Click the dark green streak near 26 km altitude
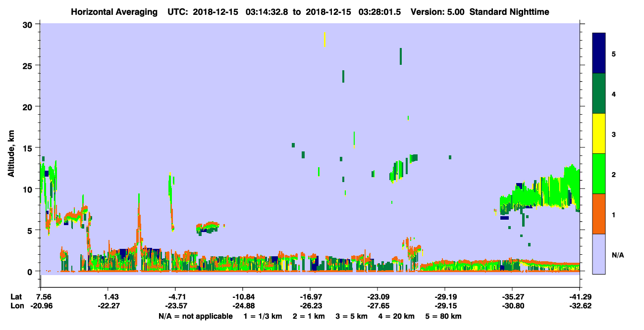This screenshot has width=644, height=330. tap(400, 56)
